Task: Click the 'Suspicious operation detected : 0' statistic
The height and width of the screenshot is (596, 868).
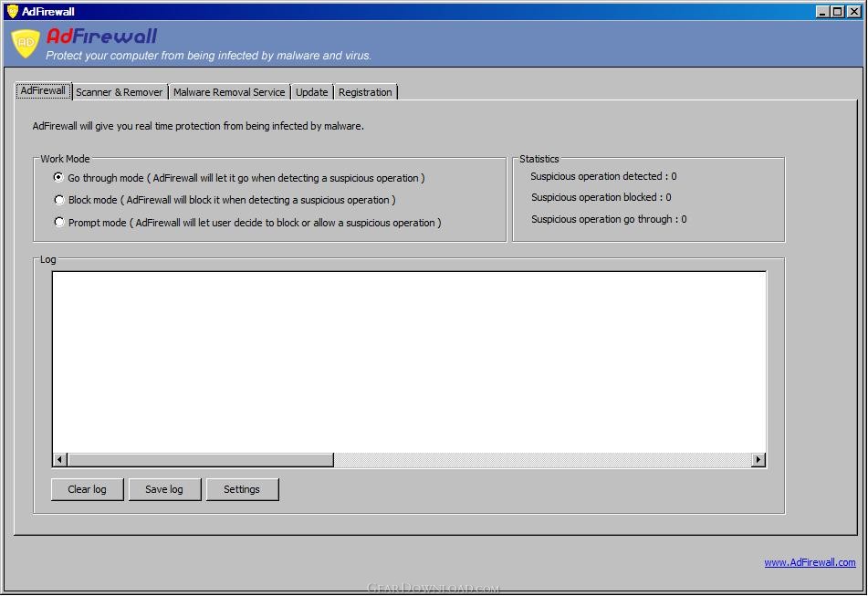Action: pos(603,176)
